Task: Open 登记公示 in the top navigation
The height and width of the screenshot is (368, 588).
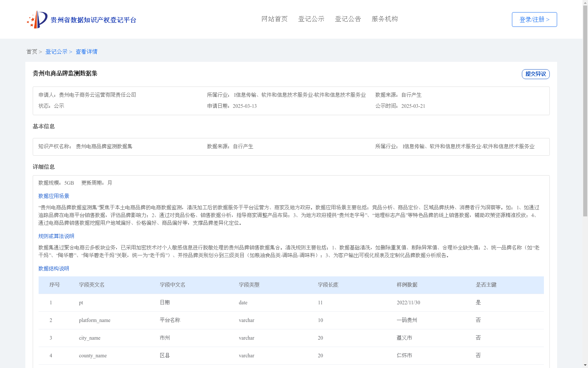Action: tap(311, 19)
